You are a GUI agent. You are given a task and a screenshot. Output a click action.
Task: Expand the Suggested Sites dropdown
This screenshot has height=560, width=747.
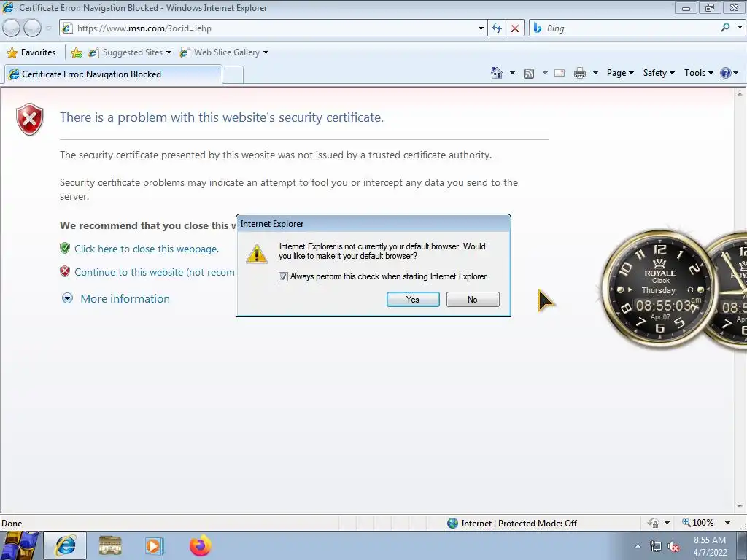click(x=169, y=52)
